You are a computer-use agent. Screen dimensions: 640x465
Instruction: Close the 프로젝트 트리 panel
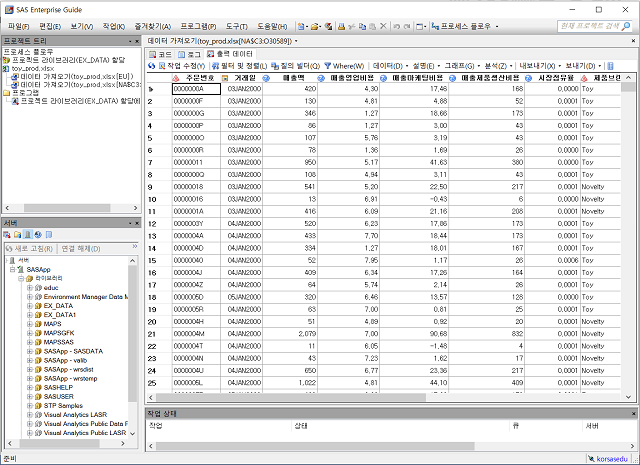[137, 41]
